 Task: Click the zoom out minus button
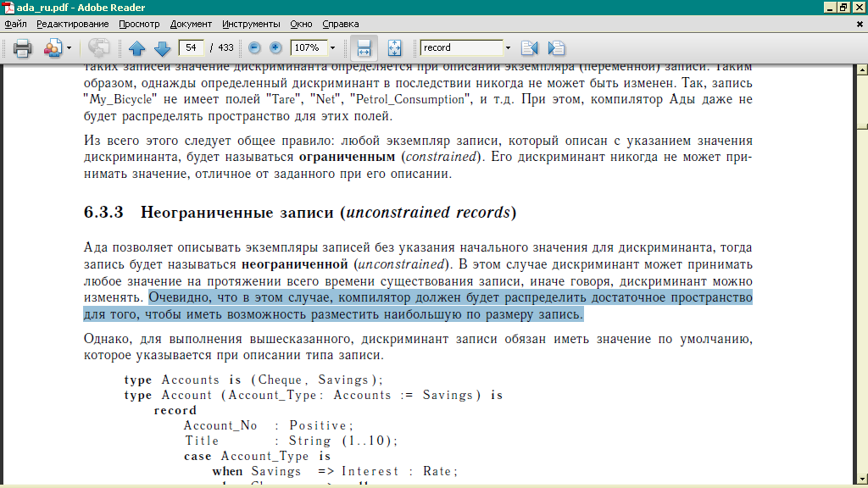pyautogui.click(x=254, y=48)
